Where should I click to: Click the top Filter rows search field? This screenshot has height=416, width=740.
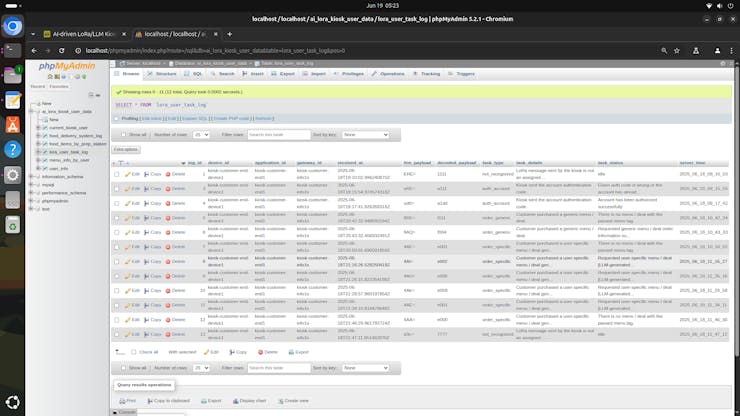tap(279, 134)
